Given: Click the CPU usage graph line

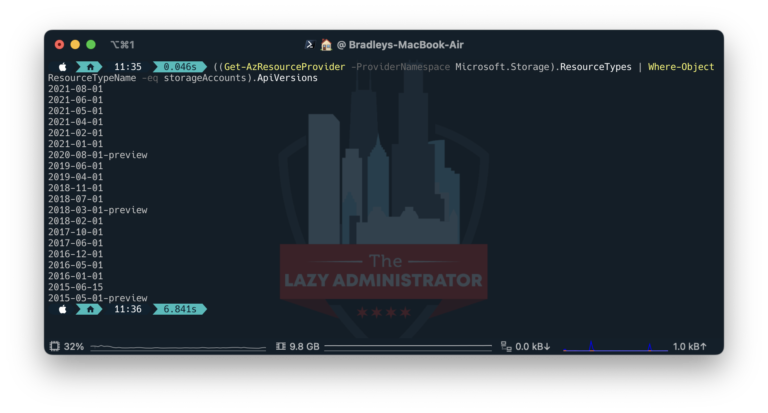Looking at the screenshot, I should pos(178,347).
